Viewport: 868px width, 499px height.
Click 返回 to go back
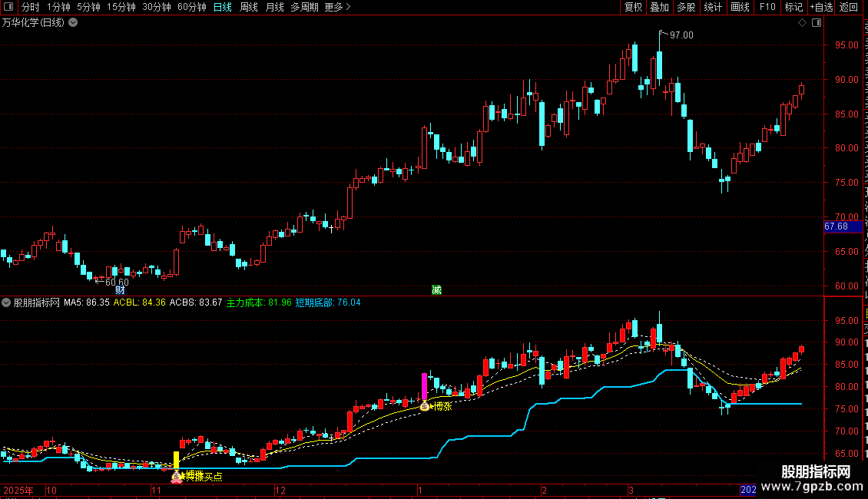click(x=849, y=7)
